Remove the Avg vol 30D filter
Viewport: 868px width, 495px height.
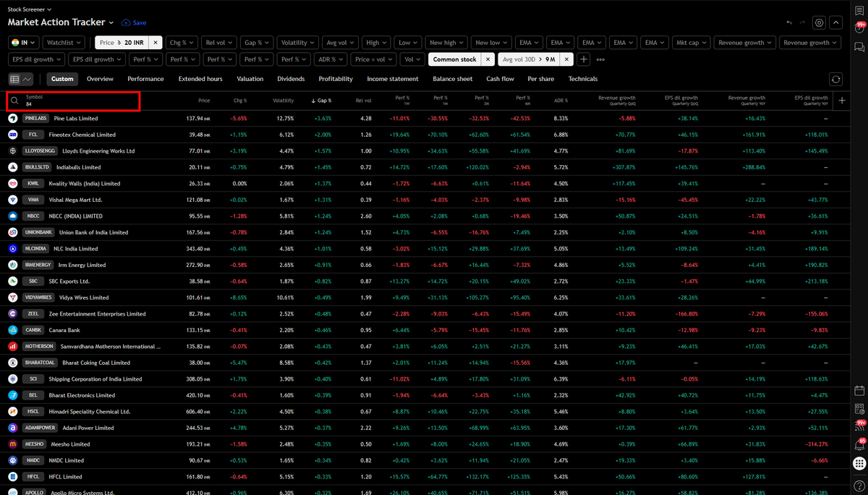pos(566,59)
